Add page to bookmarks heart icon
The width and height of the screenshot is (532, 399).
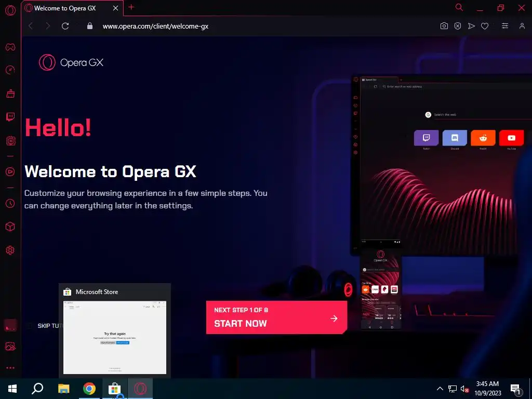click(485, 26)
